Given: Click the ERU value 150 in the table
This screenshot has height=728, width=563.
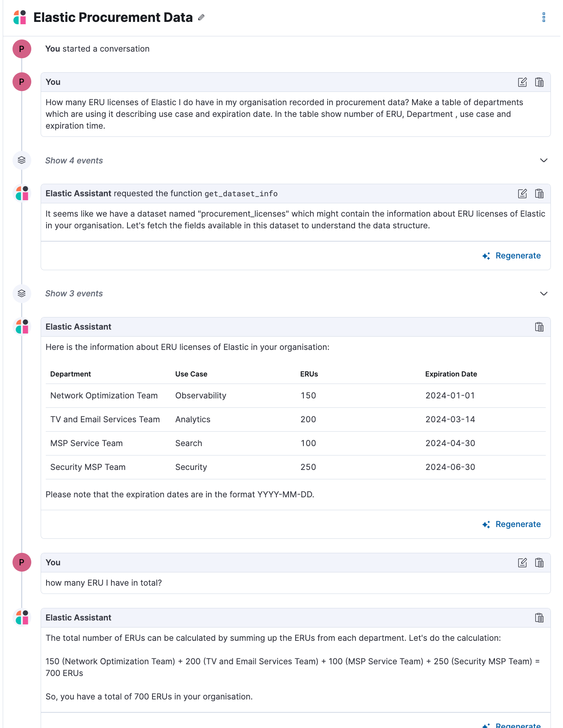Looking at the screenshot, I should click(308, 396).
